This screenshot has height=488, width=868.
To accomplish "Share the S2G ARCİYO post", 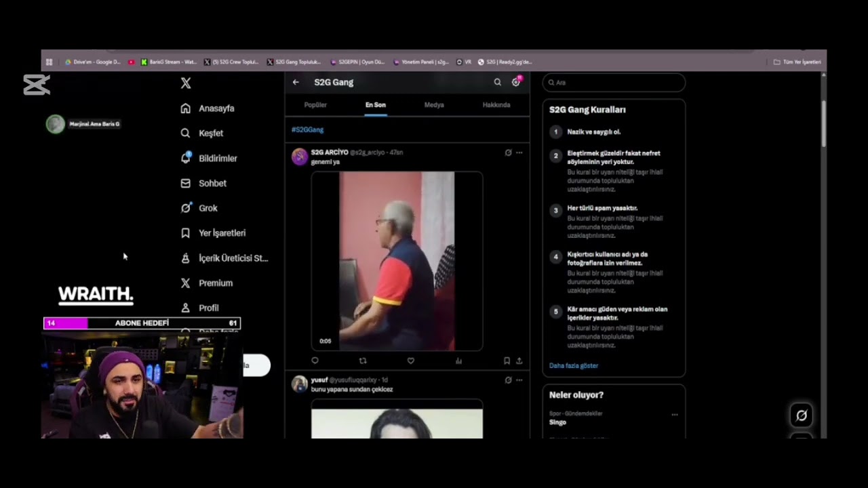I will [x=519, y=361].
